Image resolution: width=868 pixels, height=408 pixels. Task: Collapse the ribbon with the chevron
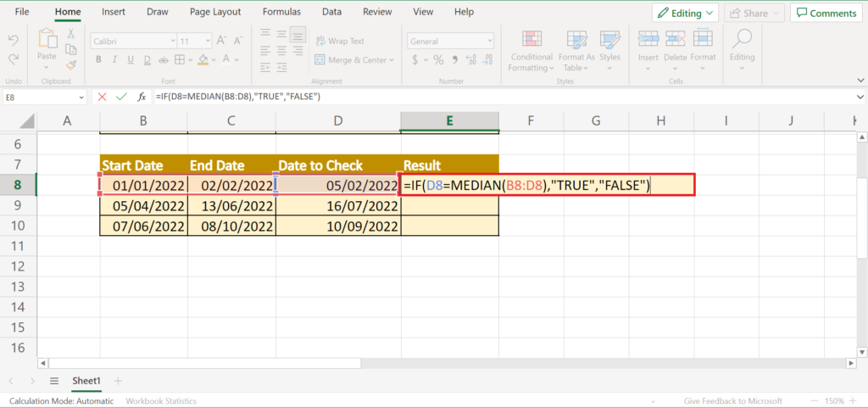860,81
